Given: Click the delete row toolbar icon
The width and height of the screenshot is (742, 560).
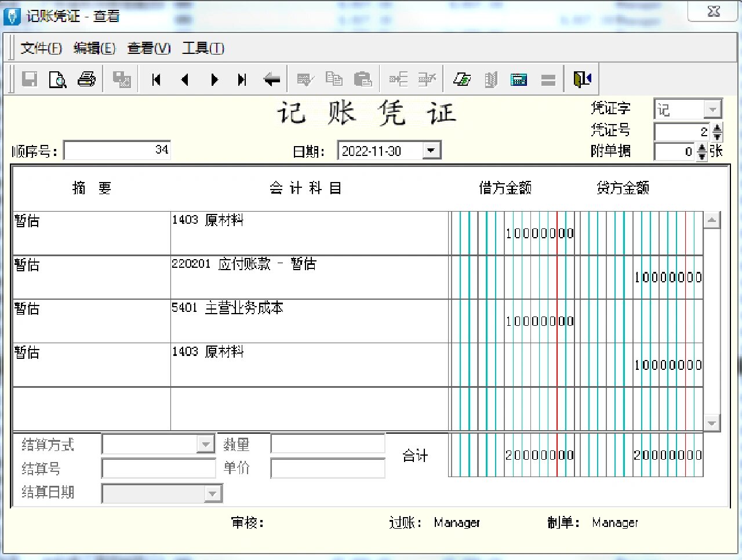Looking at the screenshot, I should tap(427, 79).
